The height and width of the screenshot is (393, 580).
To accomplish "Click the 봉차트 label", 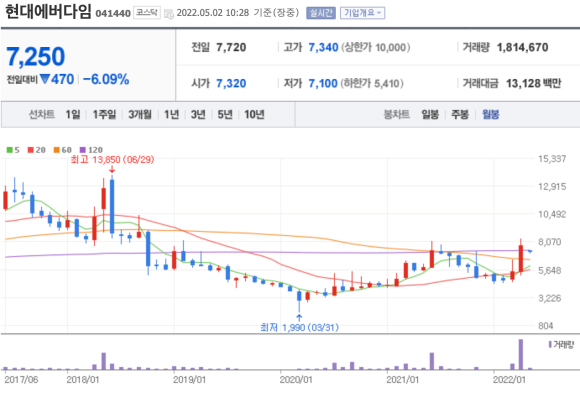I will [x=397, y=114].
